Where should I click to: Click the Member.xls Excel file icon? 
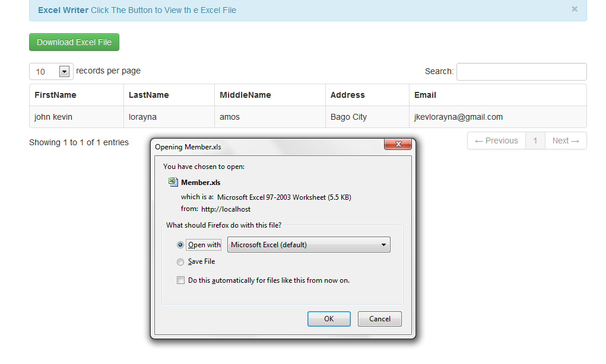pyautogui.click(x=173, y=182)
